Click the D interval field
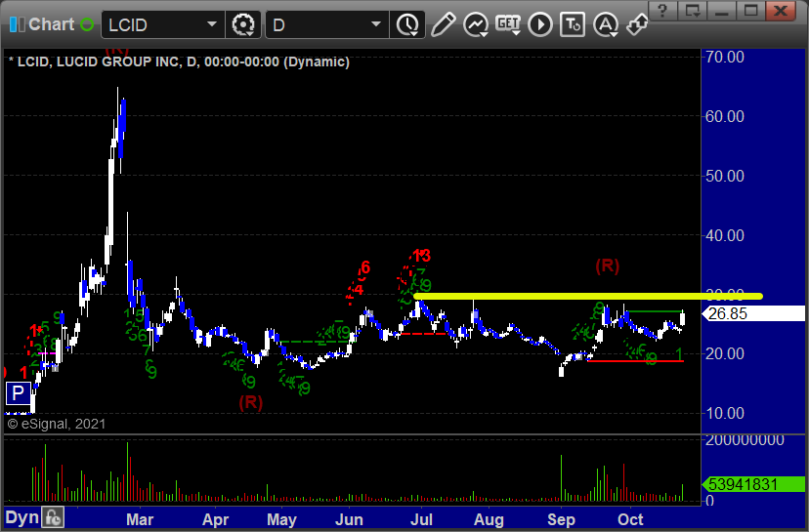Image resolution: width=809 pixels, height=532 pixels. coord(319,24)
